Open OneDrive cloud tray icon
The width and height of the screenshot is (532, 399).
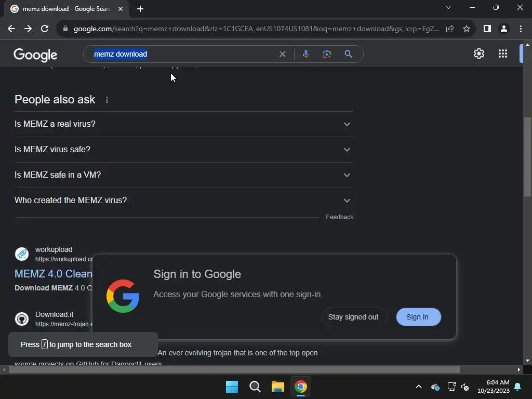pyautogui.click(x=435, y=387)
